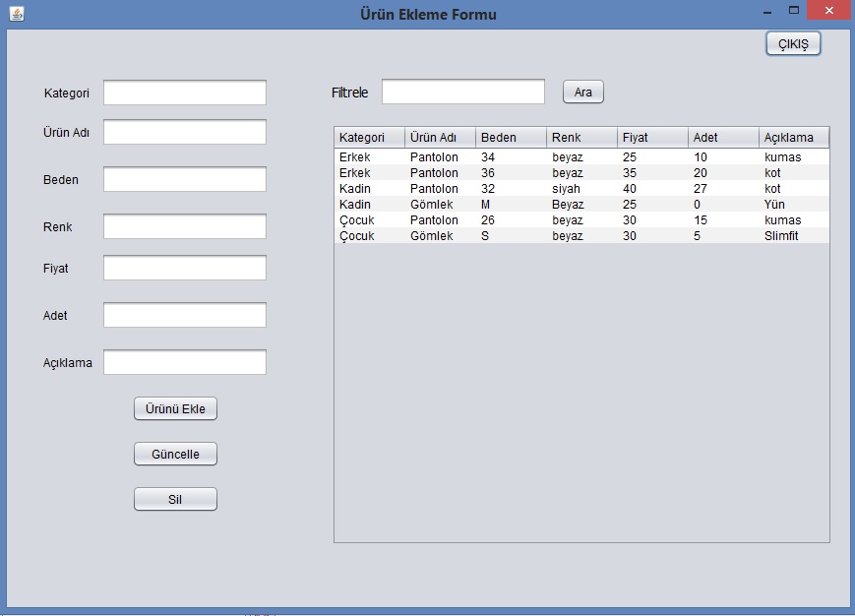Click the Fiyat column header

[x=652, y=137]
